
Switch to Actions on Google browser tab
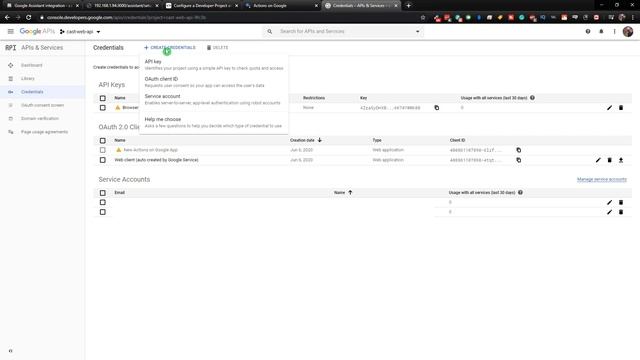tap(282, 6)
